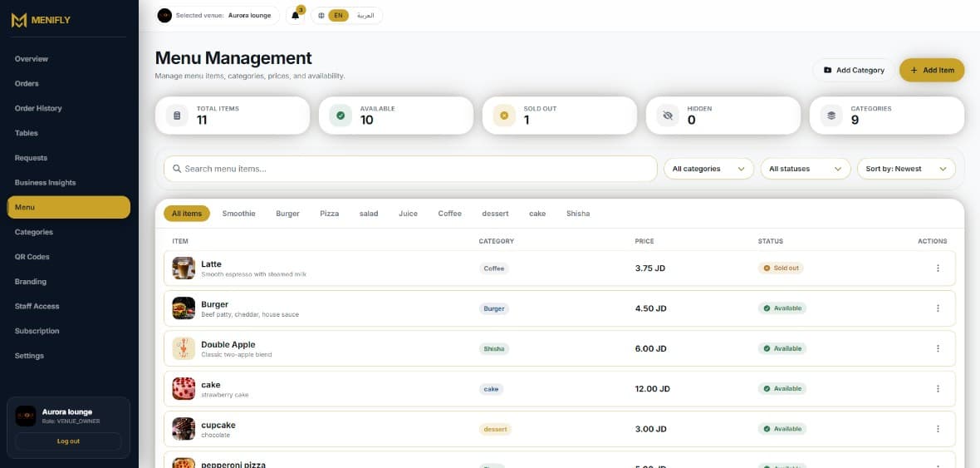Open the Selected venue selector
This screenshot has width=980, height=468.
pyautogui.click(x=218, y=16)
